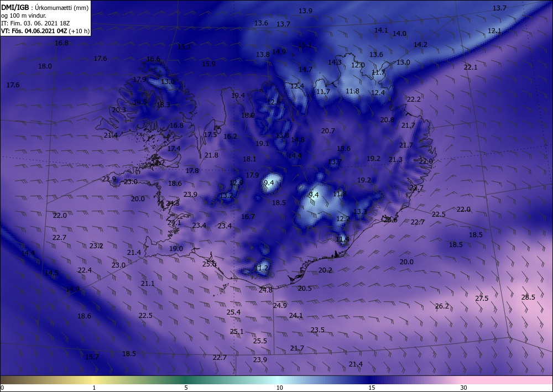This screenshot has width=553, height=392.
Task: Click the 14.1 map value
Action: [x=381, y=30]
